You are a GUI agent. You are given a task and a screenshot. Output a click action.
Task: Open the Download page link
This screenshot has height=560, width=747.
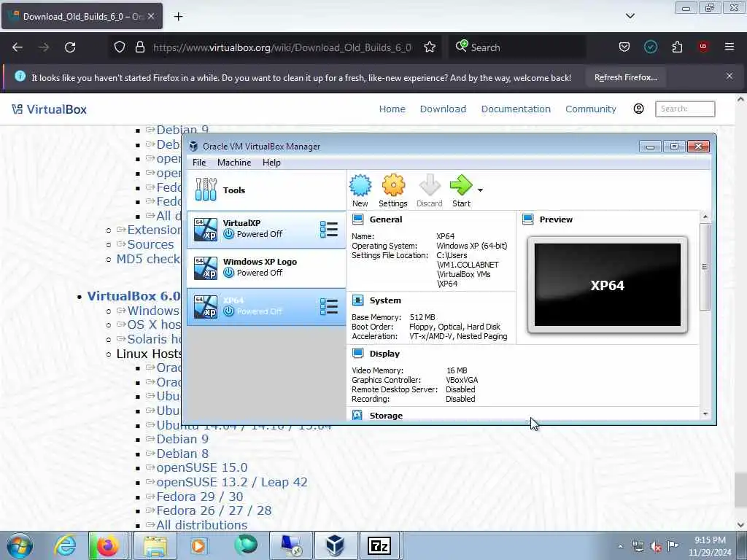(443, 109)
